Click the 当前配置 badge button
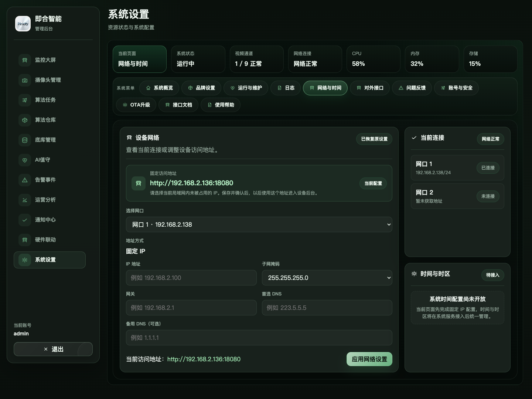 click(x=373, y=183)
